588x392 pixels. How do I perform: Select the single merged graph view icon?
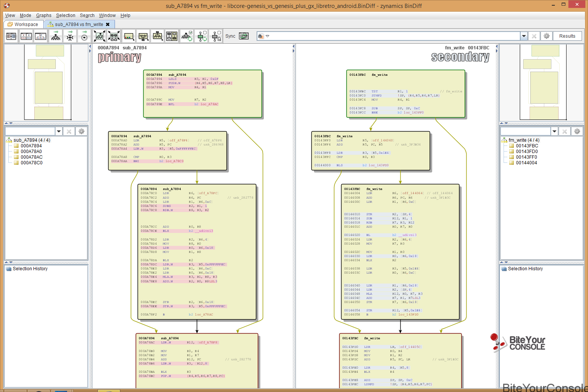[40, 36]
